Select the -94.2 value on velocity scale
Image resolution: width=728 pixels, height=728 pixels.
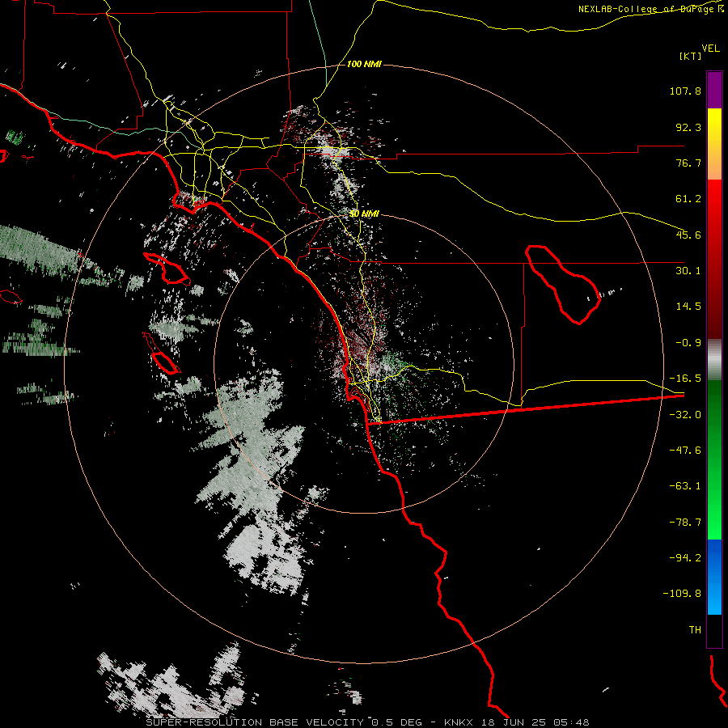click(x=685, y=558)
